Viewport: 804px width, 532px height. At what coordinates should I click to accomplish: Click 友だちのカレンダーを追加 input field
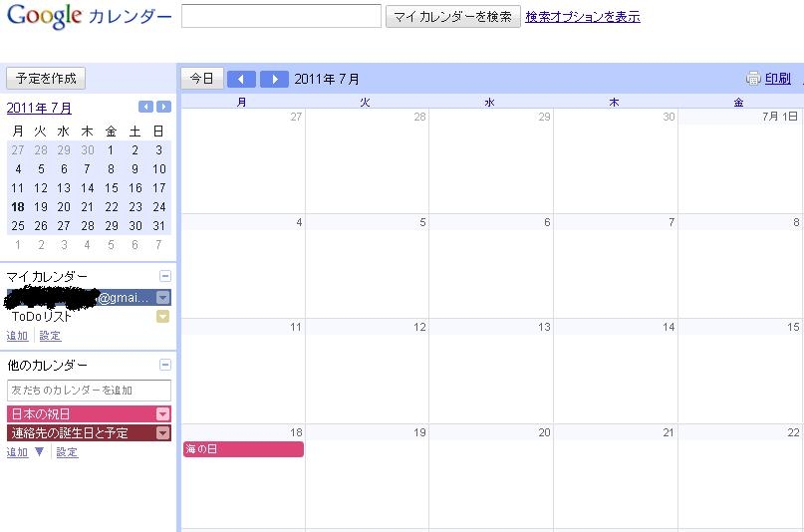point(90,391)
